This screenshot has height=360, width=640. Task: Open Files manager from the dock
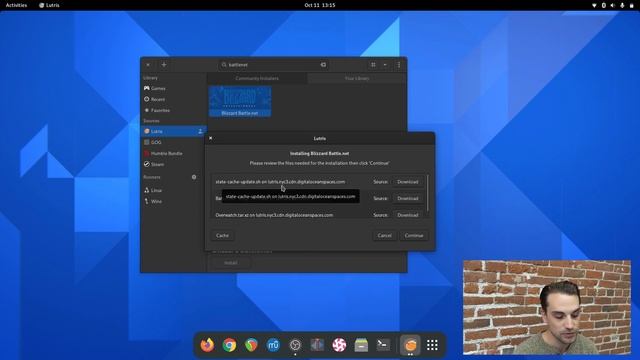[361, 345]
